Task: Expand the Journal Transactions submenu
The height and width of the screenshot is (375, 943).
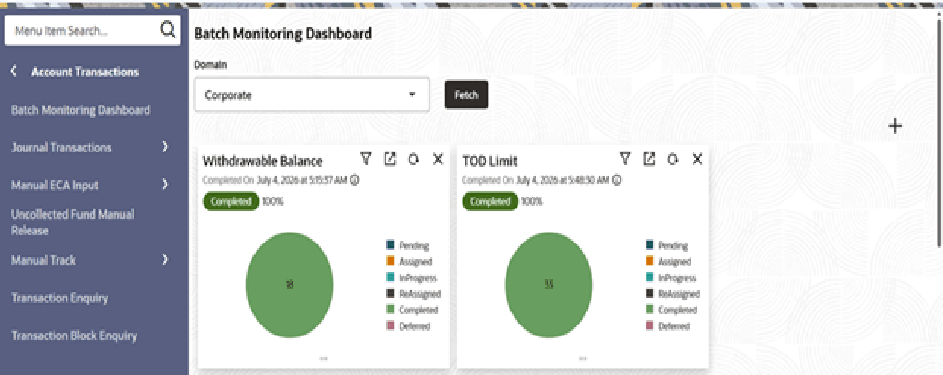Action: [165, 147]
